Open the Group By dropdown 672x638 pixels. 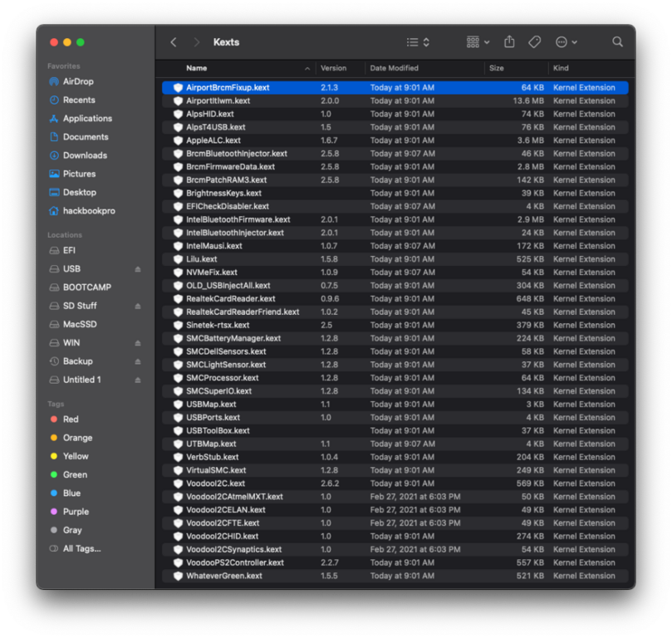(478, 42)
